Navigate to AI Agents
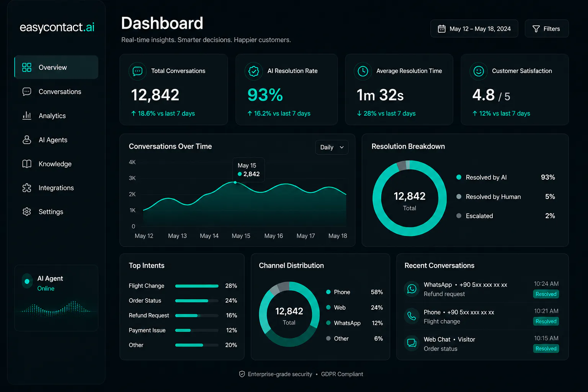 tap(56, 140)
